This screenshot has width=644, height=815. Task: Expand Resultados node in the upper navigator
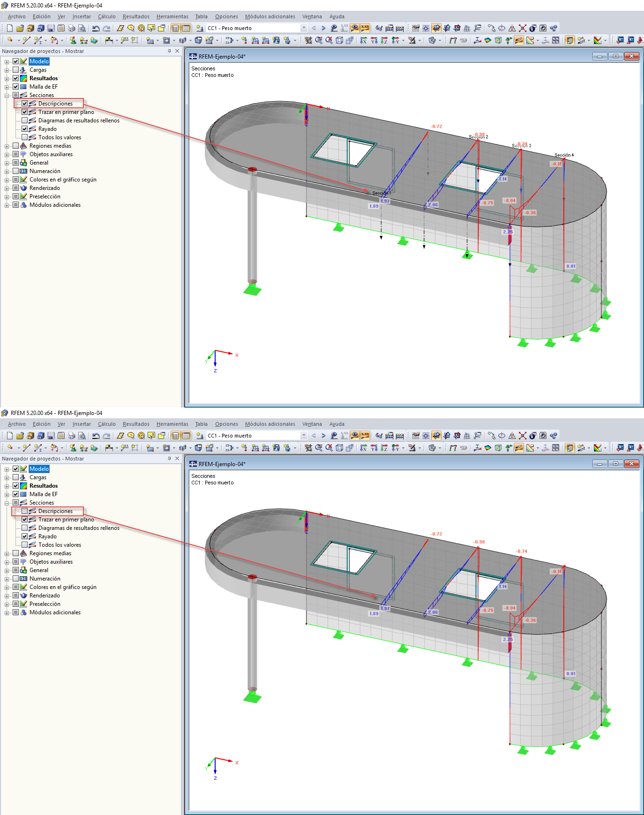click(7, 78)
